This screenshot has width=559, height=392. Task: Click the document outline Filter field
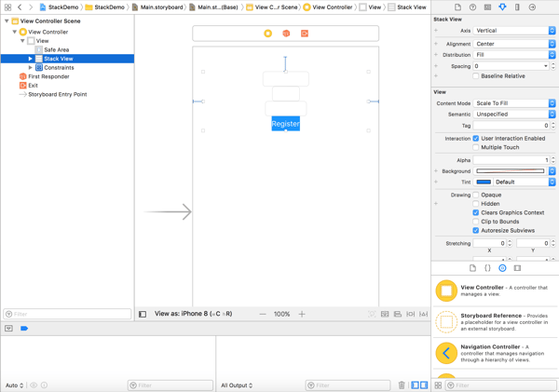pos(68,314)
